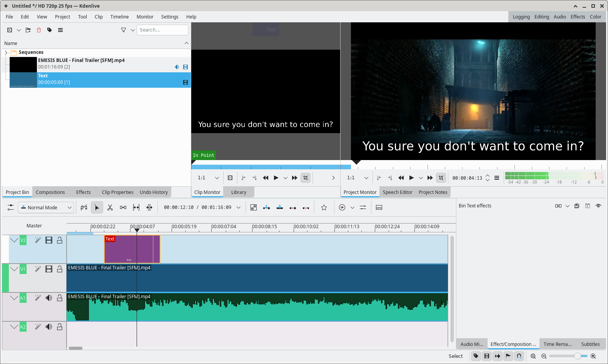
Task: Collapse the A1 track
Action: [14, 298]
